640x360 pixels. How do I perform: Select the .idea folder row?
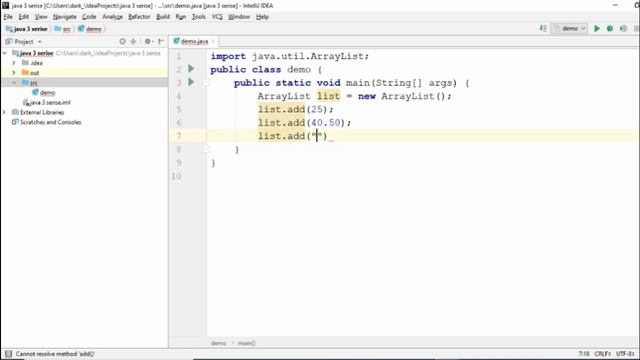pos(84,63)
